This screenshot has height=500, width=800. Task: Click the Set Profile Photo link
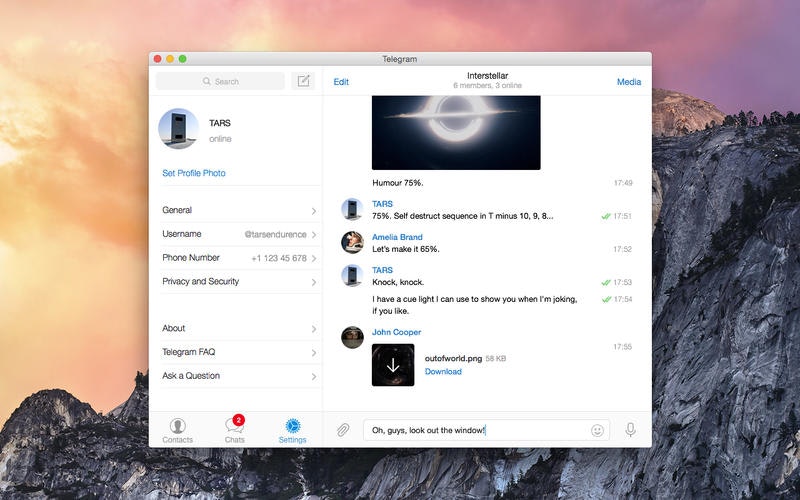click(194, 173)
